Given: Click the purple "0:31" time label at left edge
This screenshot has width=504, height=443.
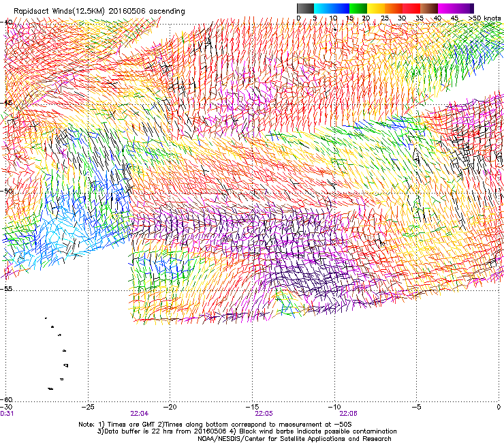Looking at the screenshot, I should point(7,414).
